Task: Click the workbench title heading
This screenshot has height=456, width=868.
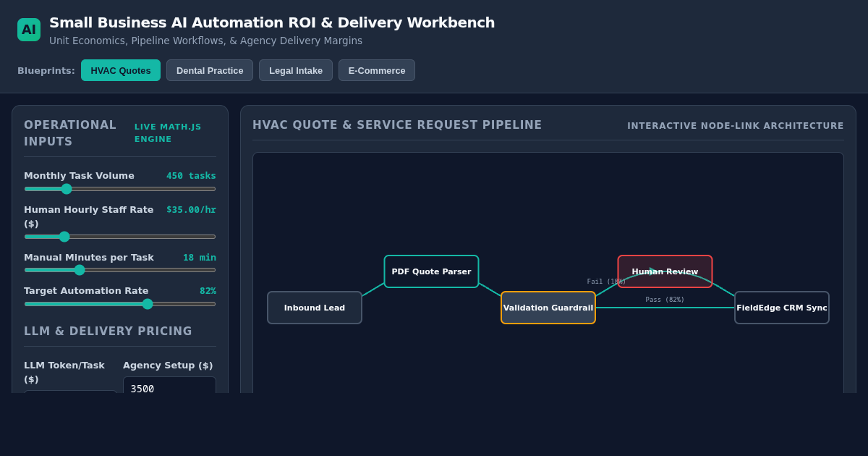Action: coord(272,22)
